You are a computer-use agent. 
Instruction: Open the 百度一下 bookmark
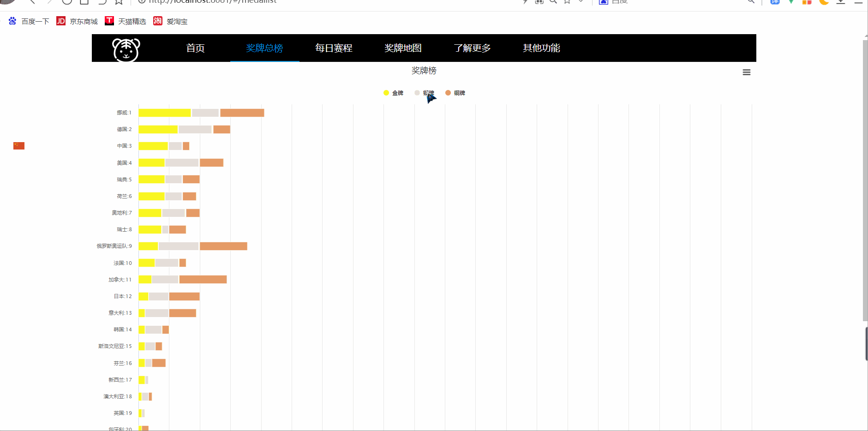[x=29, y=21]
